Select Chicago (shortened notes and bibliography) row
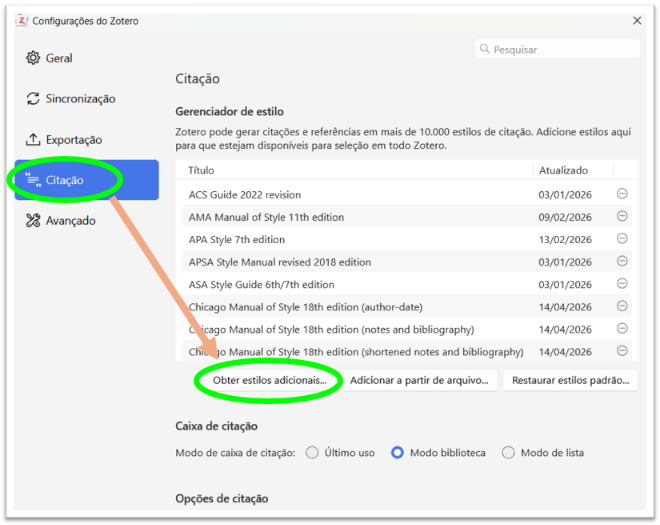The width and height of the screenshot is (660, 525). coord(407,352)
